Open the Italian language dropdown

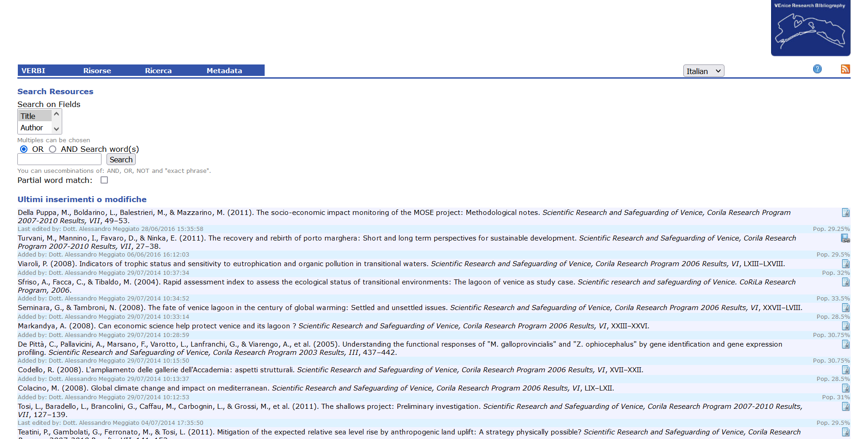click(x=703, y=71)
